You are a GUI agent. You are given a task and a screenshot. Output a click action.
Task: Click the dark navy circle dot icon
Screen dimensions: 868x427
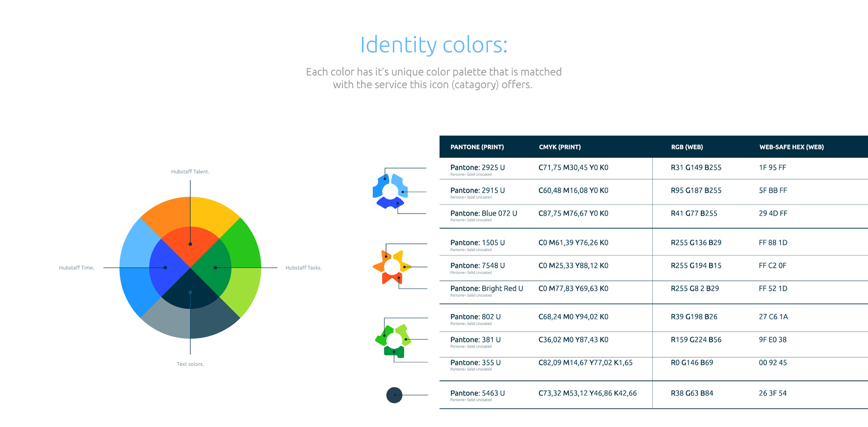[x=394, y=395]
